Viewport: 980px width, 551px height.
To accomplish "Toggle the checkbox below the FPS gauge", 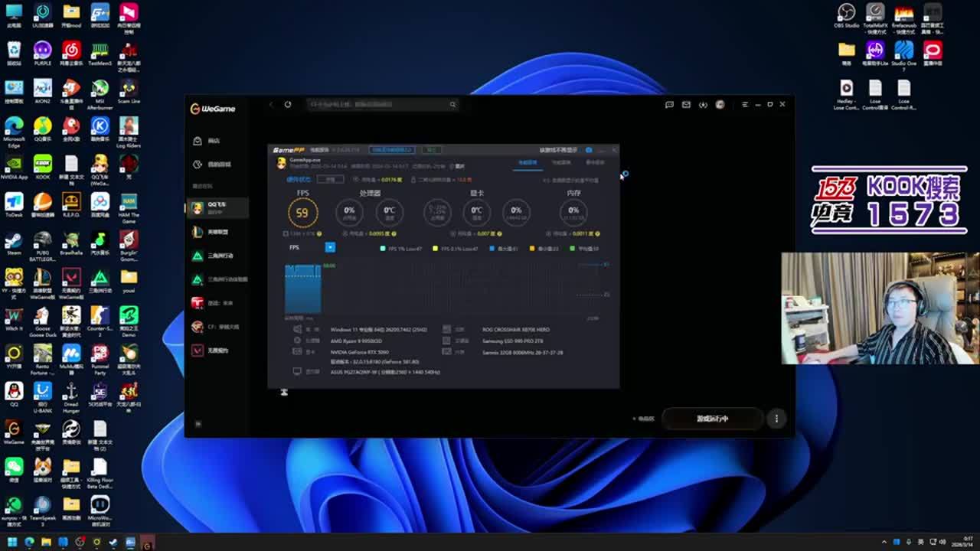I will click(286, 233).
